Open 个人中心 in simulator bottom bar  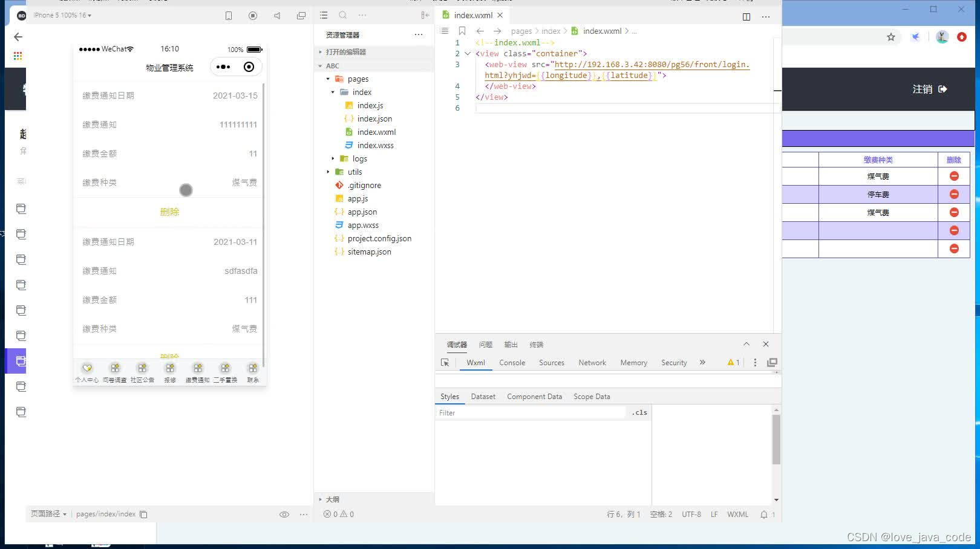tap(87, 372)
